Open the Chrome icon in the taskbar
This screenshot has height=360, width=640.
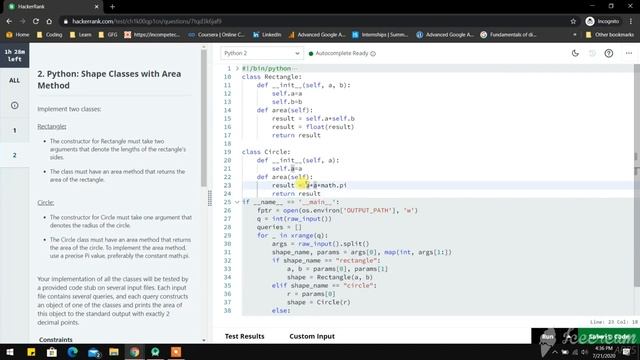[x=134, y=352]
